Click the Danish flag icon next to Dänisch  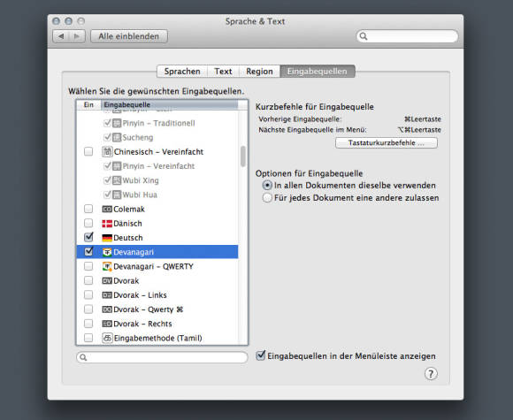[107, 224]
